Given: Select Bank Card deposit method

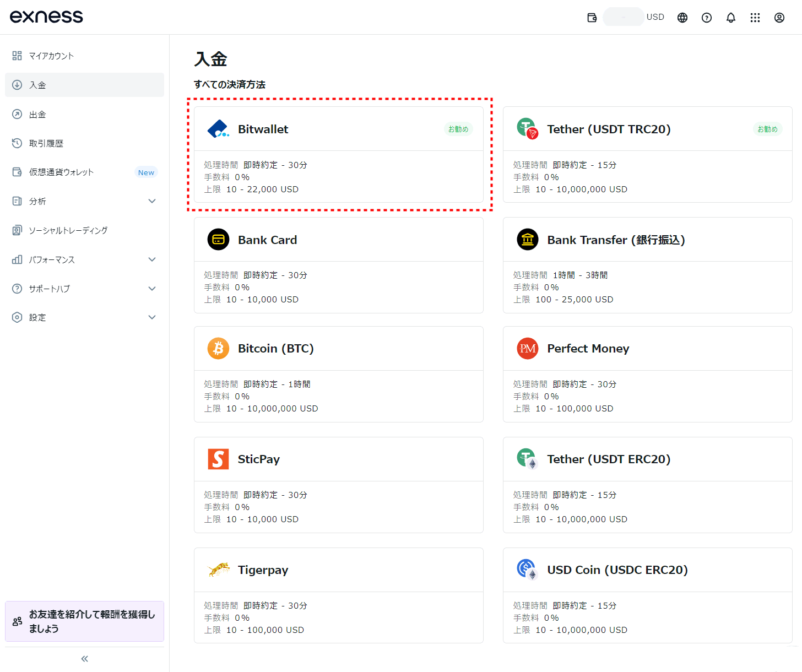Looking at the screenshot, I should tap(339, 265).
